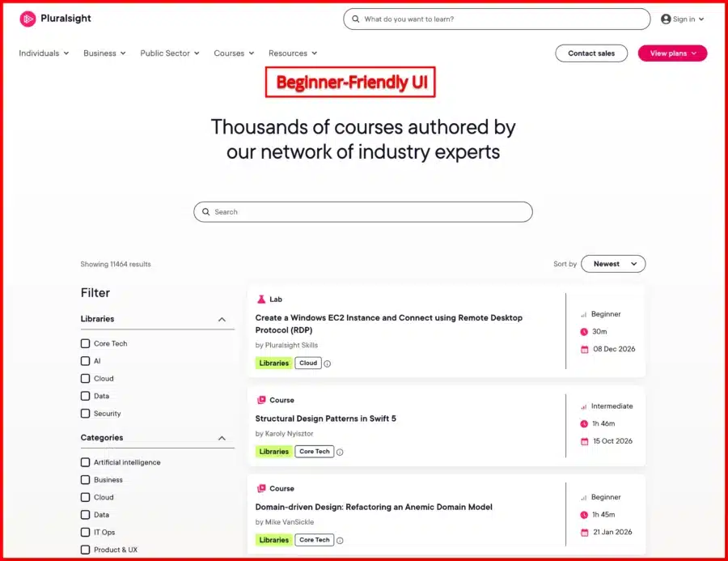
Task: Click the Sign in account icon
Action: click(x=665, y=19)
